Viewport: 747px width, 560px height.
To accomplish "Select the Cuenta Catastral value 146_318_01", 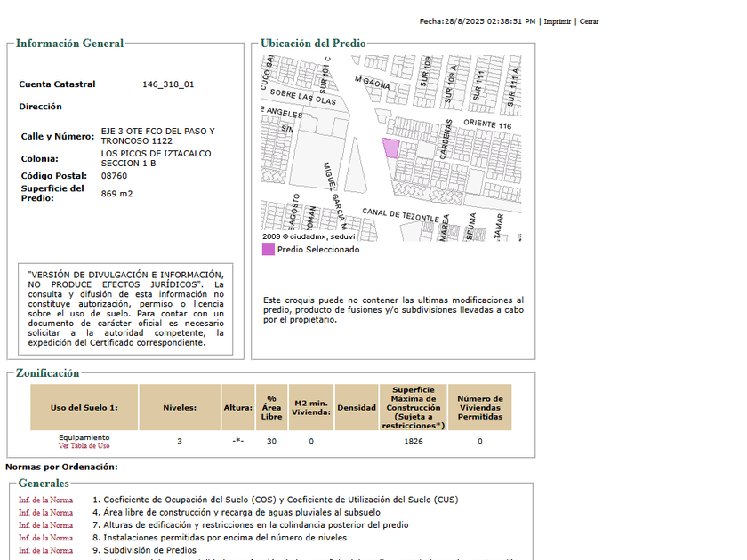I will (168, 84).
